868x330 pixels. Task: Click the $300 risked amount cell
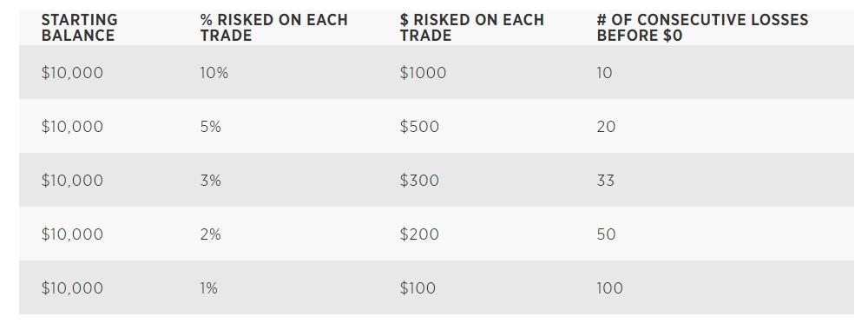pyautogui.click(x=419, y=181)
